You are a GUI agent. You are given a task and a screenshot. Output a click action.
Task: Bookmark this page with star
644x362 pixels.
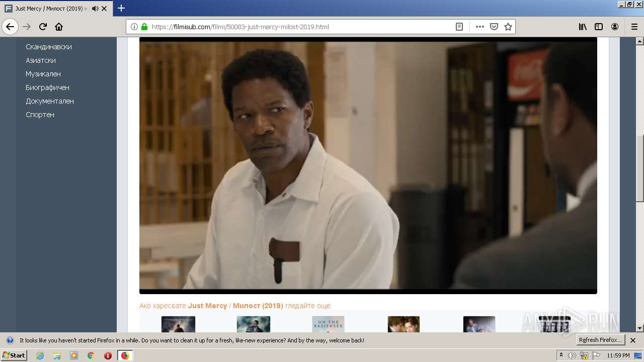point(508,27)
